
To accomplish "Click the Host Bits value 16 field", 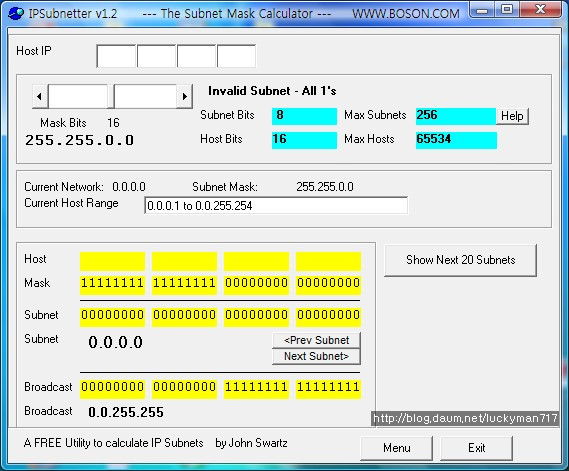I will (x=304, y=140).
